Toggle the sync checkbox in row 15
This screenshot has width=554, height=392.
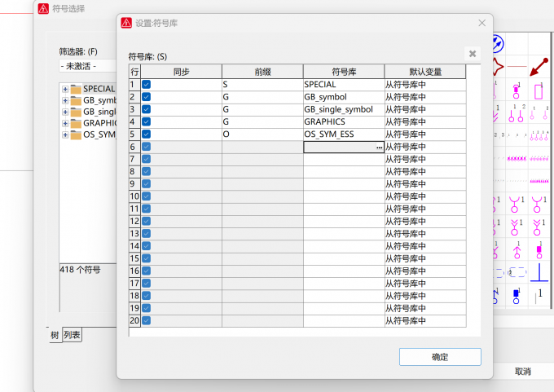click(147, 258)
